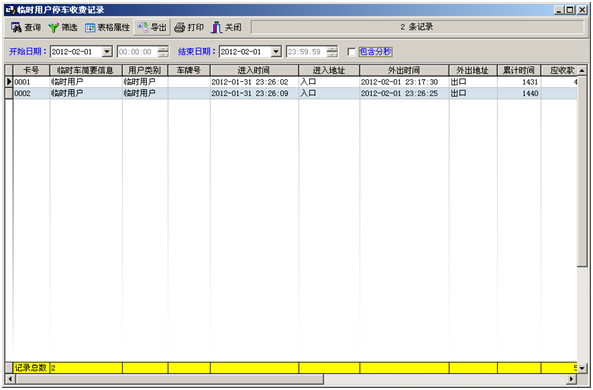Click the horizontal scrollbar right arrow
This screenshot has width=593, height=390.
point(571,379)
